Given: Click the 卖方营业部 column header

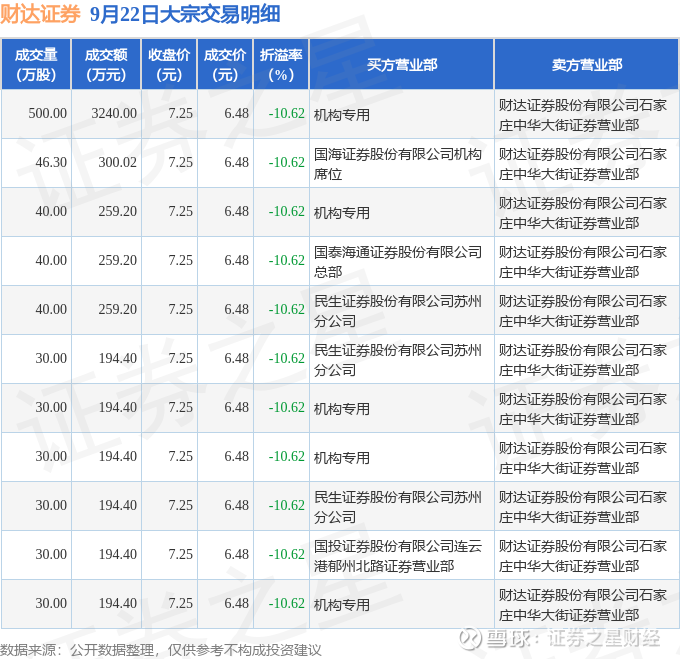Looking at the screenshot, I should tap(587, 64).
